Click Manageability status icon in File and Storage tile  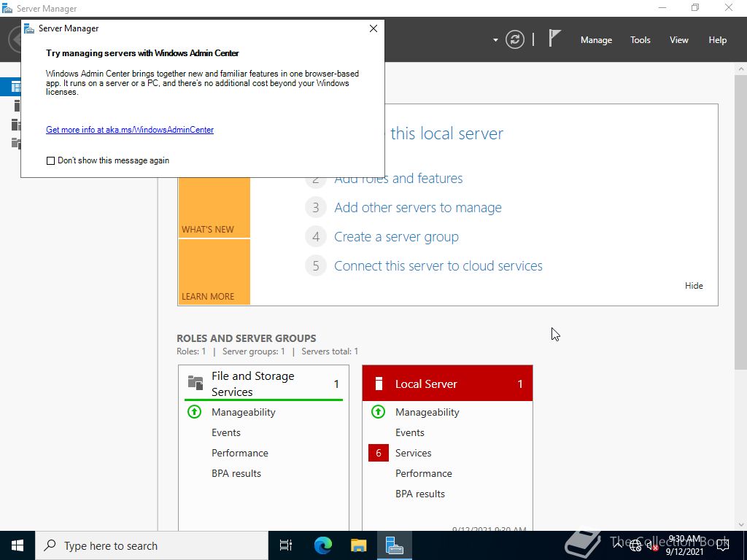(x=194, y=412)
